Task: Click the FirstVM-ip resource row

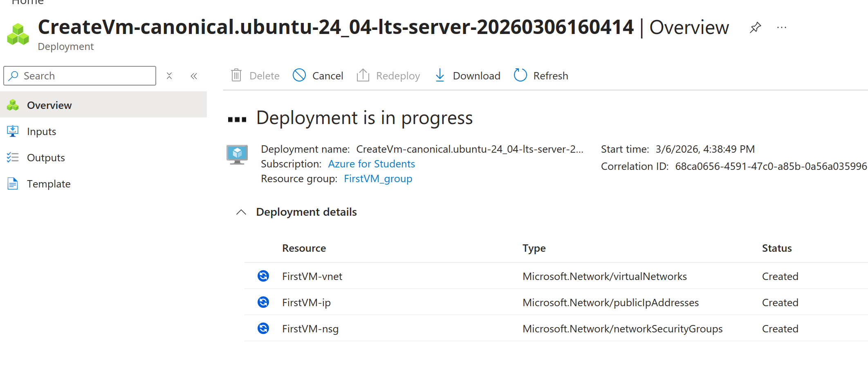Action: pyautogui.click(x=556, y=302)
